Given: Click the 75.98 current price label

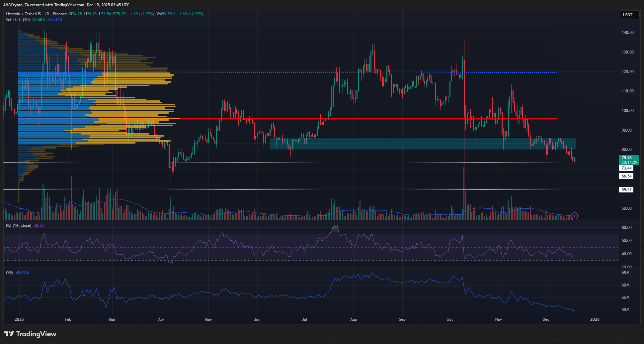Looking at the screenshot, I should click(627, 158).
